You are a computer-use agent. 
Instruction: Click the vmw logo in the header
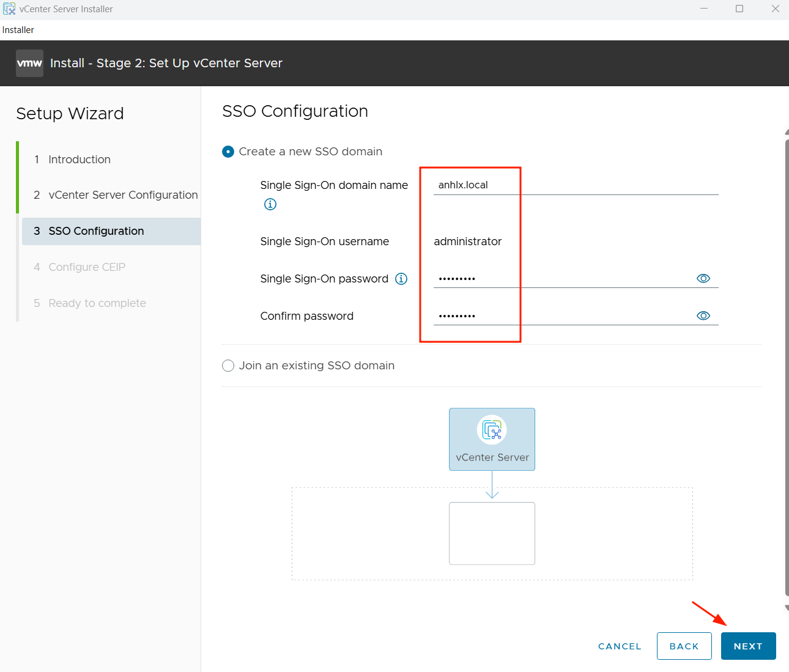click(29, 63)
